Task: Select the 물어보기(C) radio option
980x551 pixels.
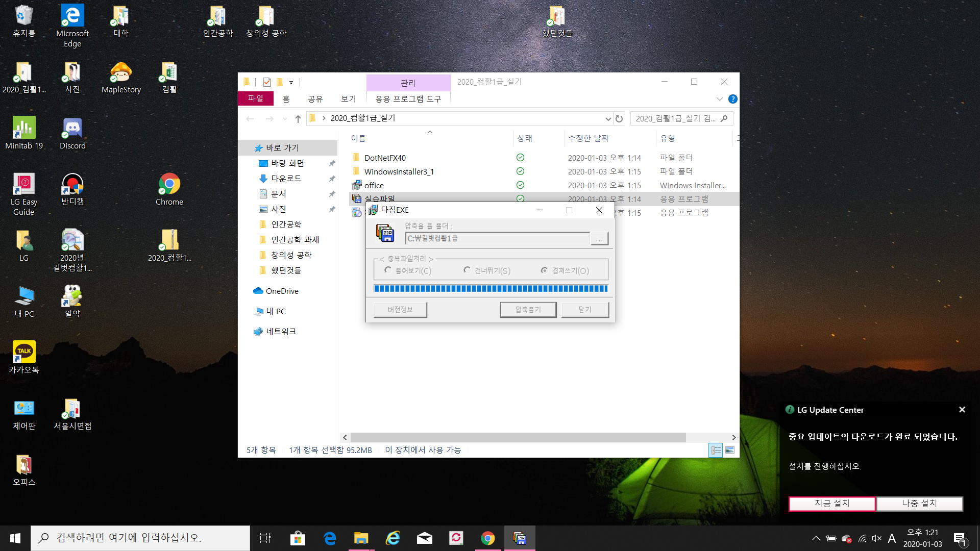Action: (388, 270)
